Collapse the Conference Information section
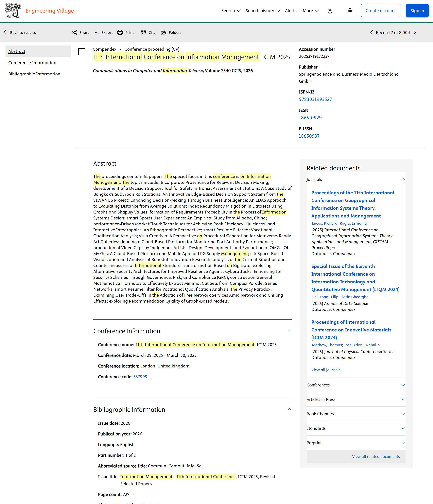Viewport: 433px width, 504px height. 289,331
